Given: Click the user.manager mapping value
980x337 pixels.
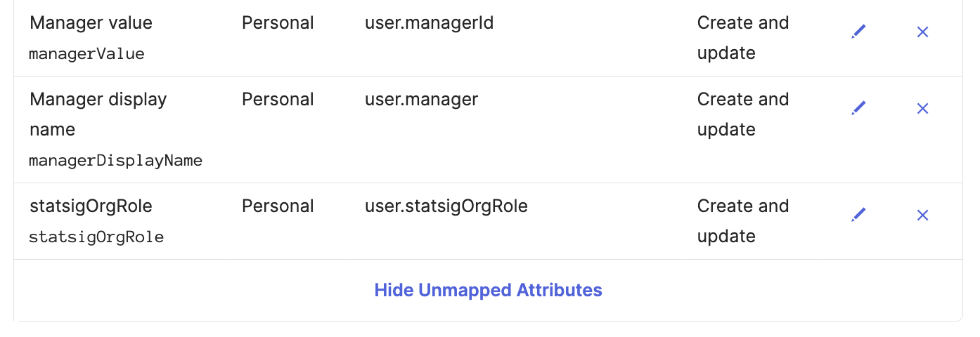Looking at the screenshot, I should point(421,99).
